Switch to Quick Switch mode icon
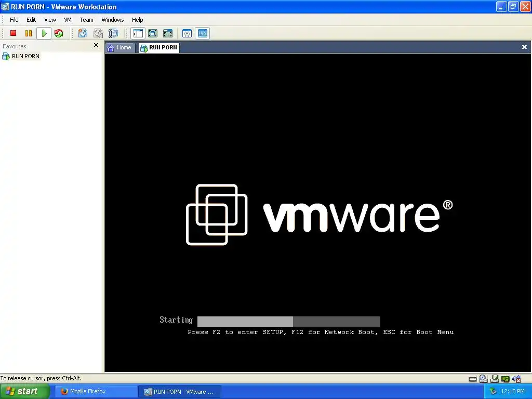The height and width of the screenshot is (399, 532). coord(153,33)
